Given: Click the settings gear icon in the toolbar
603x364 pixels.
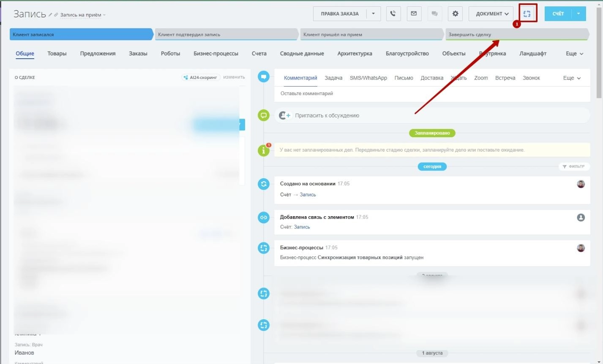Looking at the screenshot, I should 455,13.
